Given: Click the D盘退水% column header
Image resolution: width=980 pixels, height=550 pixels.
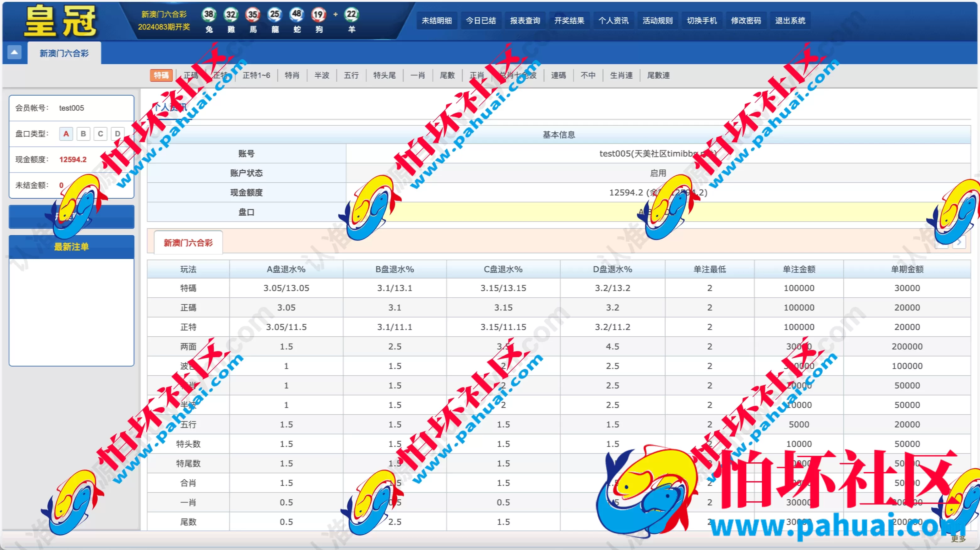Looking at the screenshot, I should pyautogui.click(x=612, y=269).
